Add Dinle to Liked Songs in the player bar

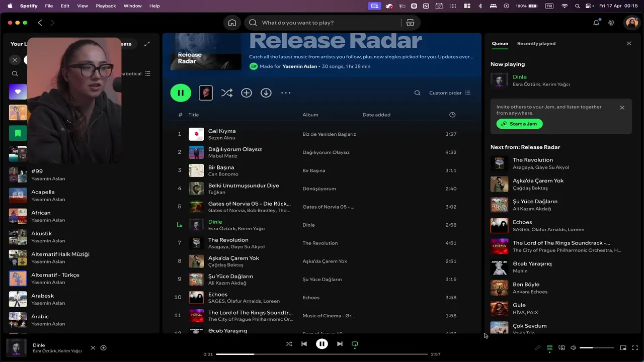104,348
